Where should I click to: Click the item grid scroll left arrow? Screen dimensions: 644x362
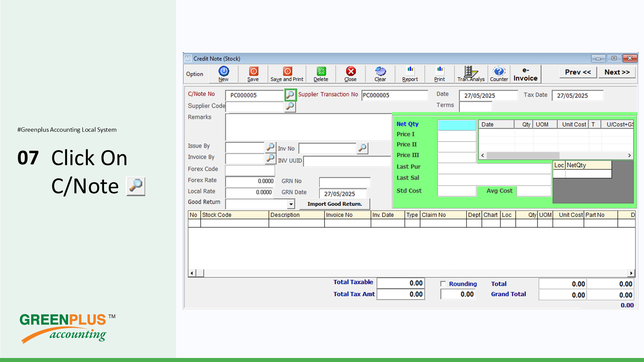pos(192,273)
